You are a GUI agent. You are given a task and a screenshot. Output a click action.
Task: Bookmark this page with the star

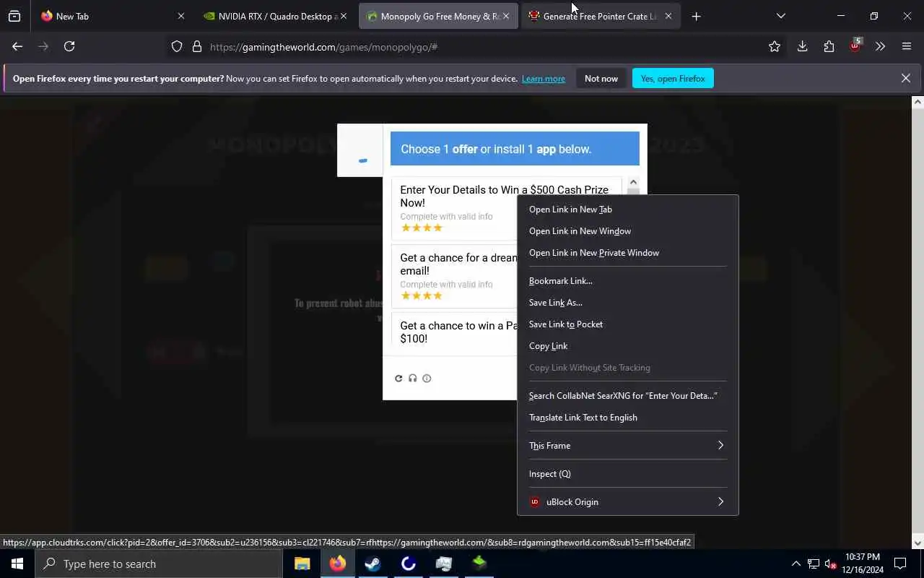coord(775,46)
